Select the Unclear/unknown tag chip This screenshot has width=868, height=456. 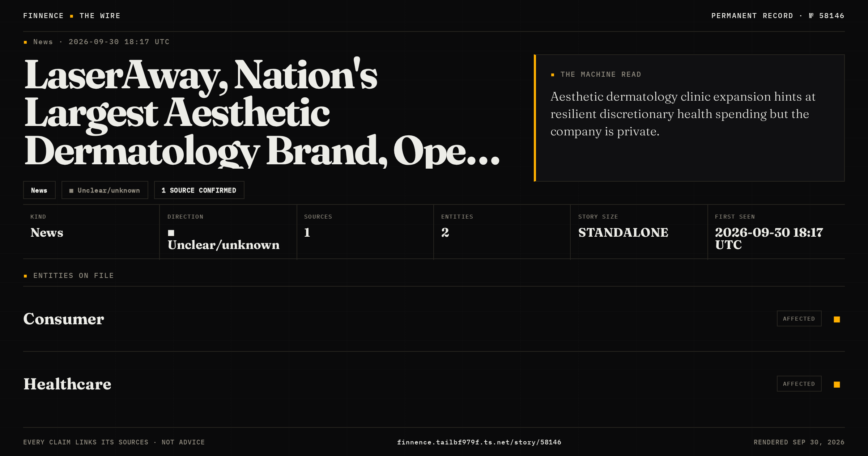point(105,190)
